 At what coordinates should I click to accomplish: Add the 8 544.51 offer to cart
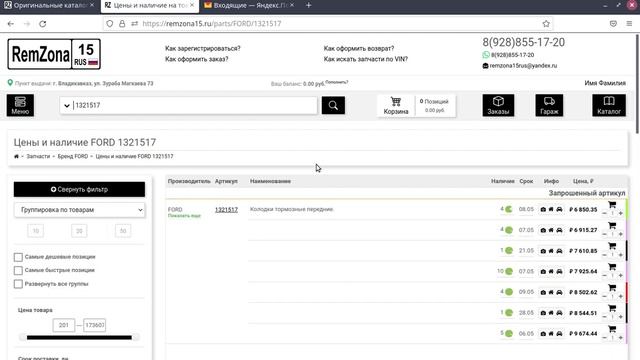tap(612, 308)
